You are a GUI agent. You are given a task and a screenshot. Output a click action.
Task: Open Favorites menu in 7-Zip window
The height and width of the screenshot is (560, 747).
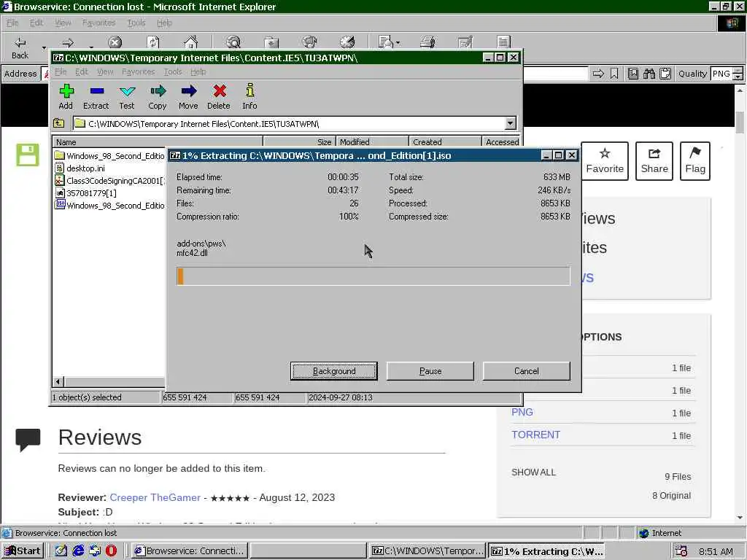tap(138, 72)
